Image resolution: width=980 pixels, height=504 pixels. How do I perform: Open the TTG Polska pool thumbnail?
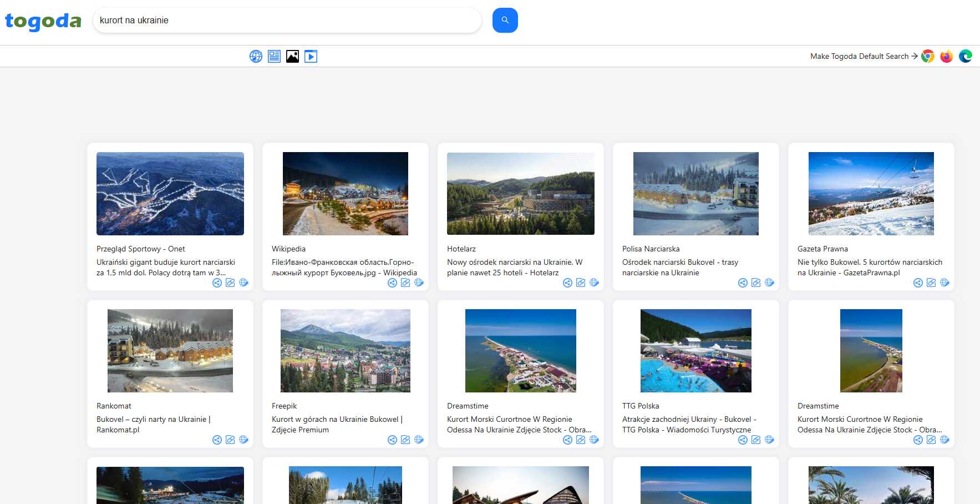(x=696, y=351)
